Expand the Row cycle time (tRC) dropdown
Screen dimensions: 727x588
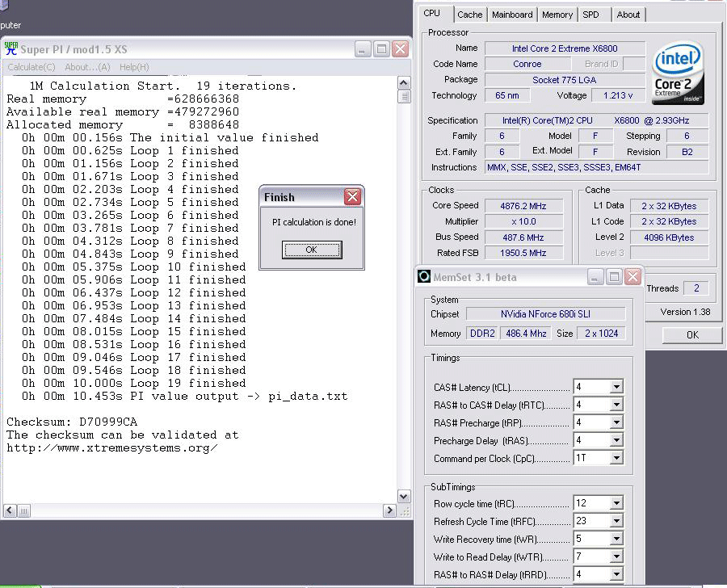pyautogui.click(x=616, y=503)
